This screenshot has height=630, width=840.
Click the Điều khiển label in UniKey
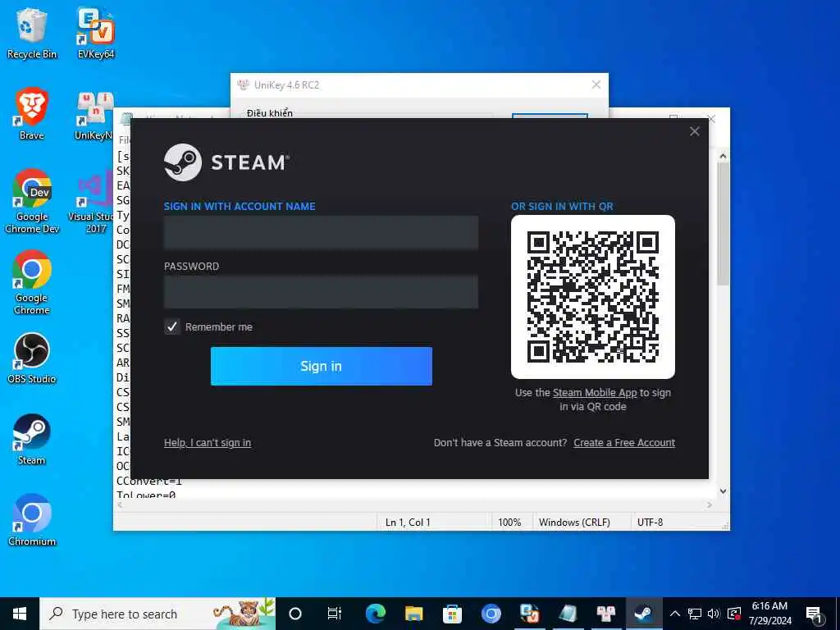point(270,113)
